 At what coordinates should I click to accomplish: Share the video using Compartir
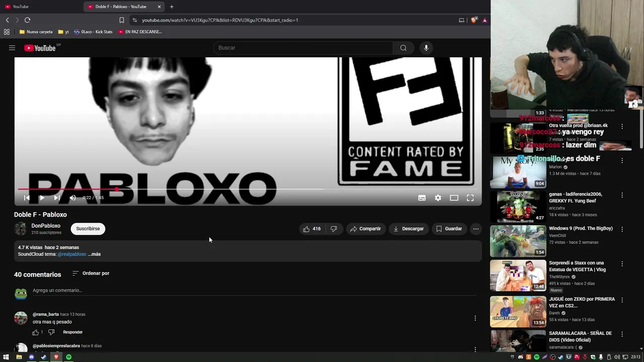tap(366, 229)
